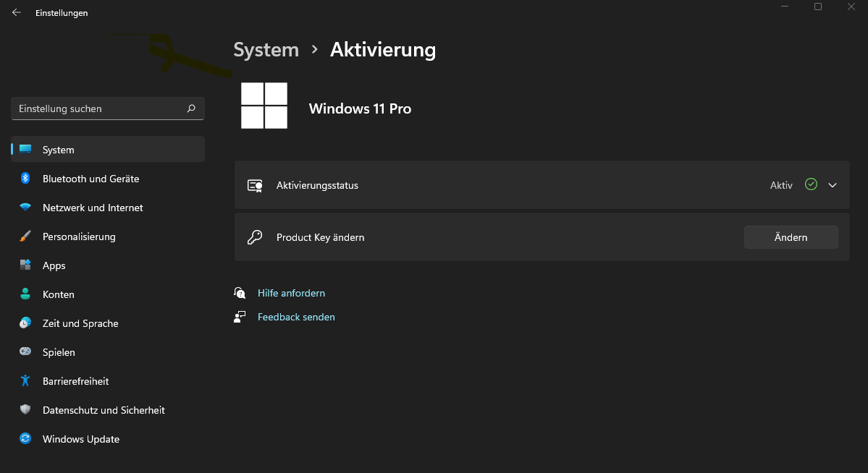Image resolution: width=868 pixels, height=473 pixels.
Task: Click the Windows 11 Pro edition text
Action: (360, 108)
